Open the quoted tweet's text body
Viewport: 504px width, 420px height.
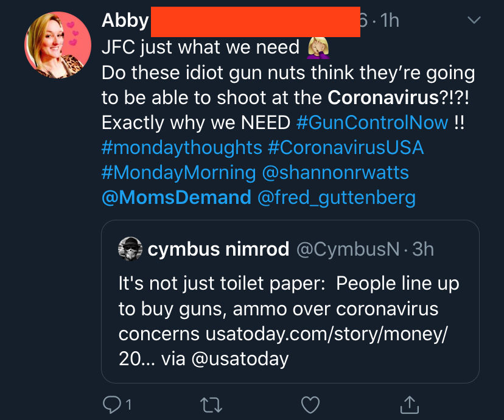289,321
